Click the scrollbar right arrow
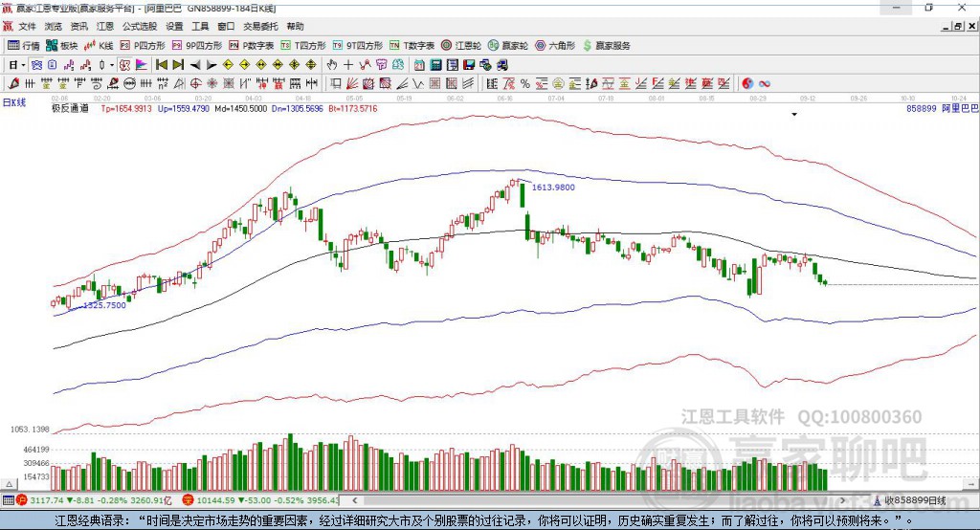The width and height of the screenshot is (980, 530). coord(843,500)
